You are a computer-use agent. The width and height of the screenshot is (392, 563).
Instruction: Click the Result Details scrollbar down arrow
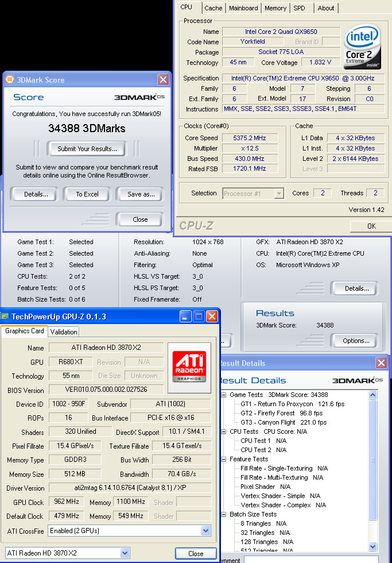(372, 546)
